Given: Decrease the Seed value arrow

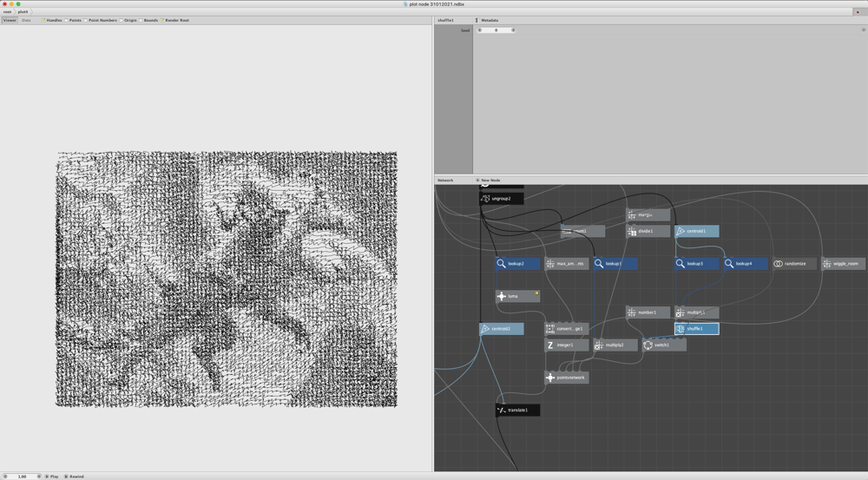Looking at the screenshot, I should click(479, 30).
